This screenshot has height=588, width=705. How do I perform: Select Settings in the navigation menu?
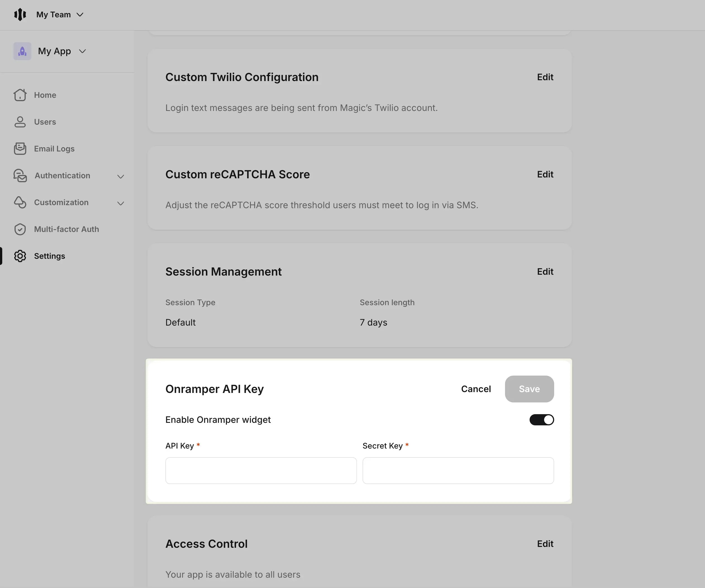pos(49,256)
